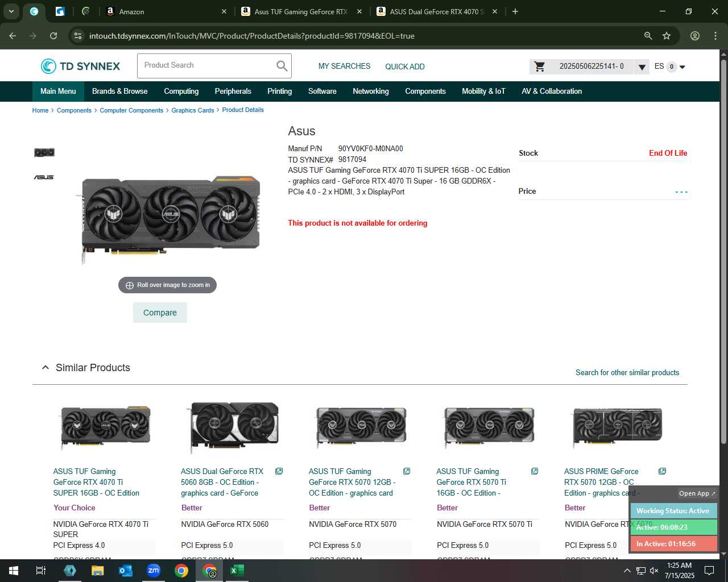Bookmark this page with the star icon
The width and height of the screenshot is (728, 582).
667,36
